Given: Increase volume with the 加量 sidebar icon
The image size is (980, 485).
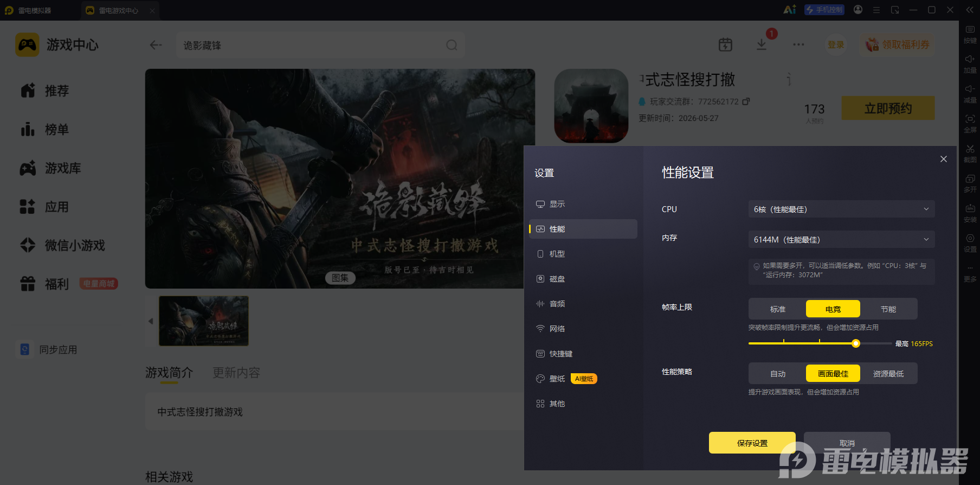Looking at the screenshot, I should (970, 63).
